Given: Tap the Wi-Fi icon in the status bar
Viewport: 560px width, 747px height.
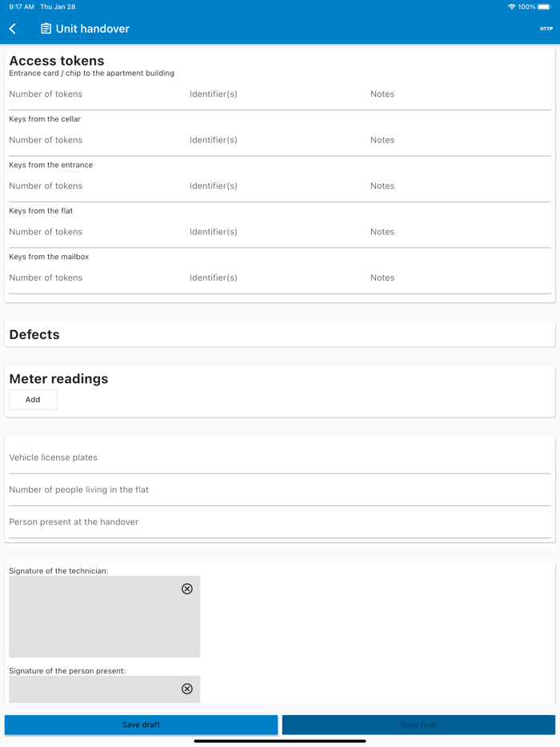Looking at the screenshot, I should (510, 6).
